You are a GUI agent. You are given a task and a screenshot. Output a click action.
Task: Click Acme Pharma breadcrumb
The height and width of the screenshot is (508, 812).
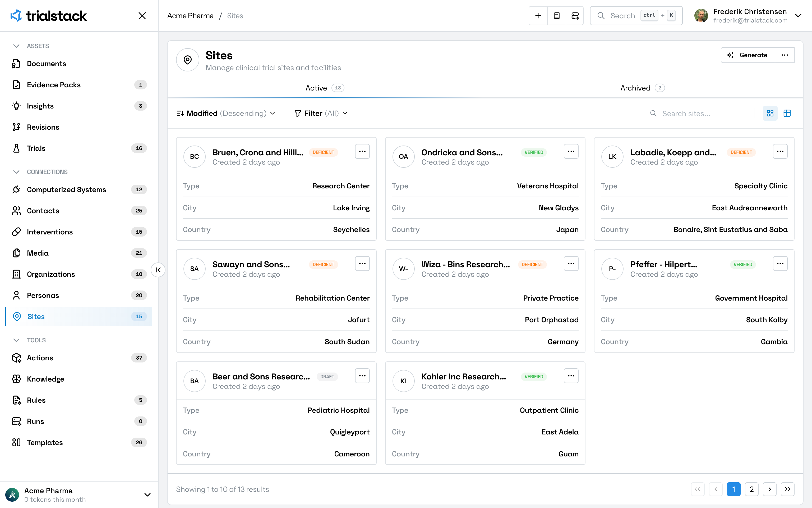coord(190,16)
